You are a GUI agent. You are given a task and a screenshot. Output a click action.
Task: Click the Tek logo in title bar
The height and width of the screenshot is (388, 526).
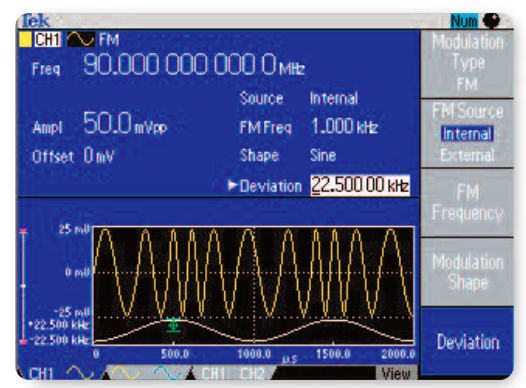coord(36,21)
